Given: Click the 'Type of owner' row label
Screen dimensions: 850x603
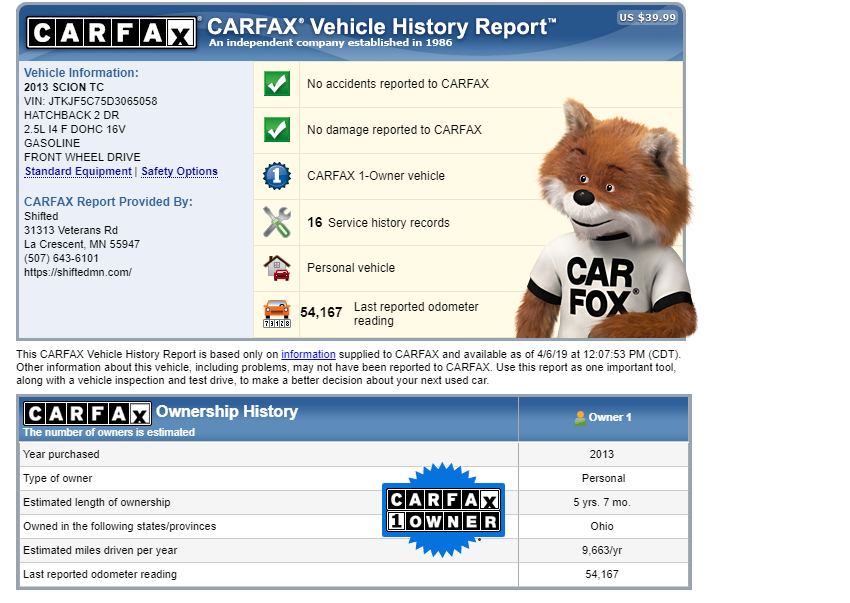Looking at the screenshot, I should click(57, 478).
